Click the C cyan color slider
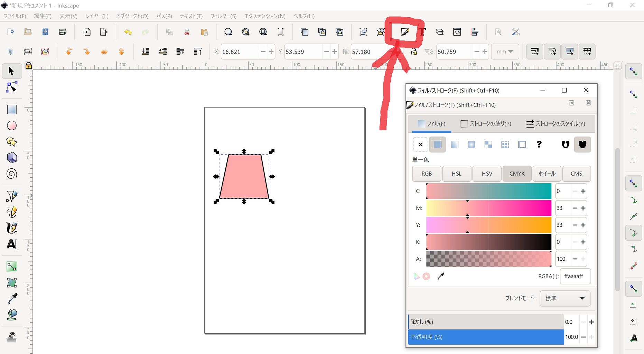 coord(489,191)
